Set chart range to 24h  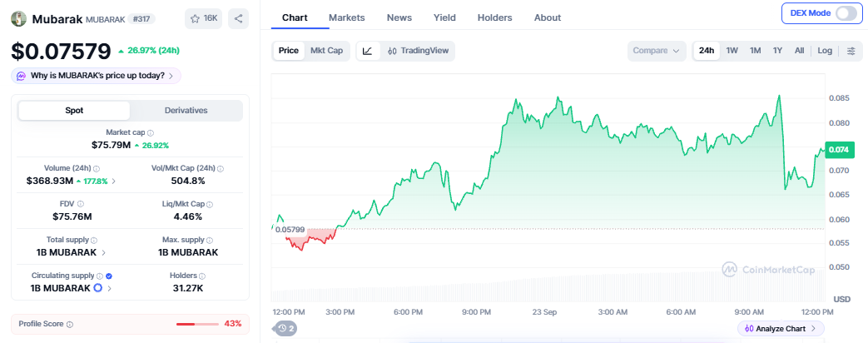[707, 51]
